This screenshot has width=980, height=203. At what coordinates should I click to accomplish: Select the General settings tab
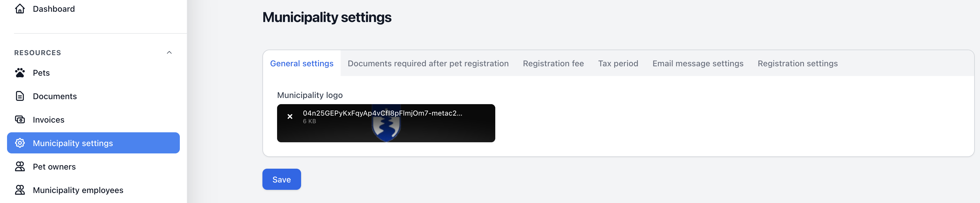pos(302,64)
